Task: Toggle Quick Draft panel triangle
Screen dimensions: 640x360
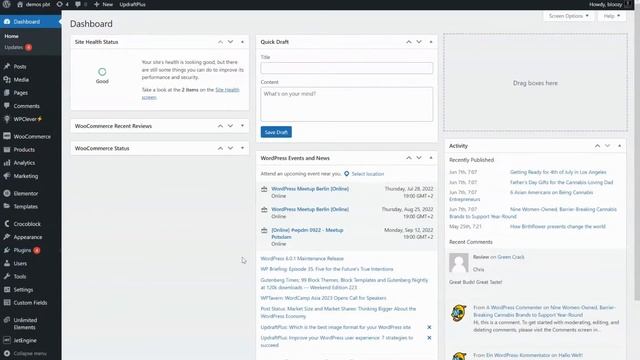Action: 431,42
